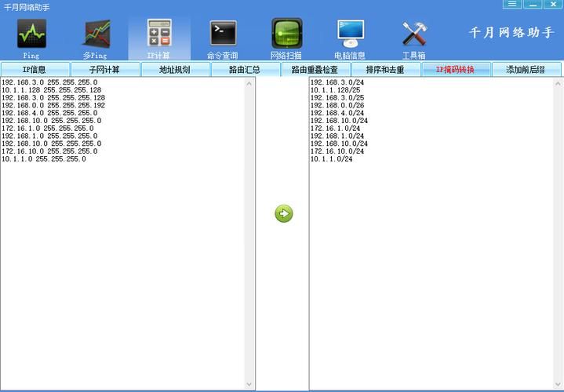Open the Ping tool
This screenshot has height=392, width=564.
click(31, 37)
